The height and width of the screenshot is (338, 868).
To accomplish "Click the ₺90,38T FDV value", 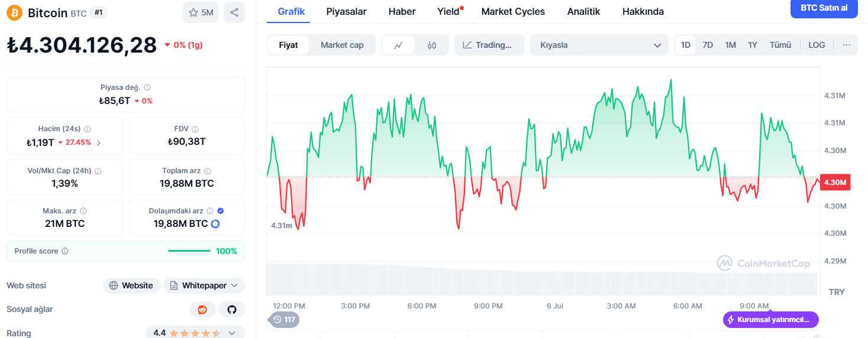I will [186, 142].
